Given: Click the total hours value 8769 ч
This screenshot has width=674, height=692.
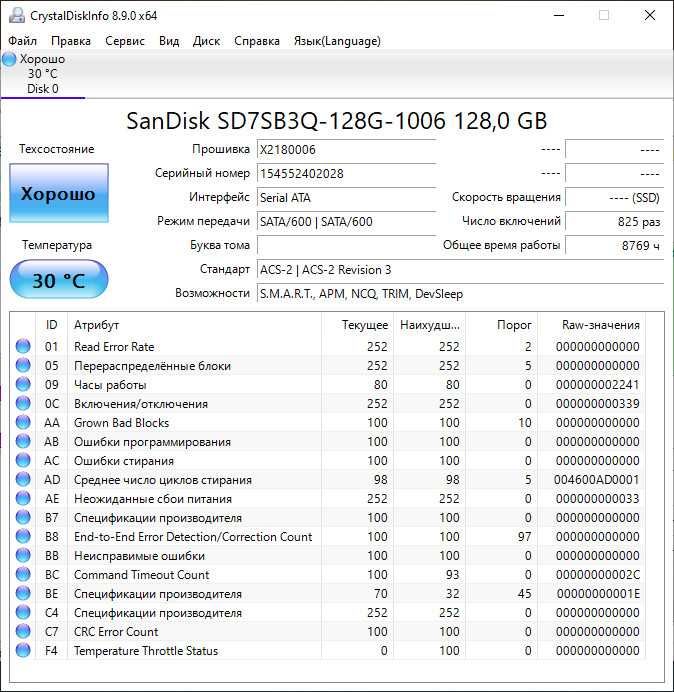Looking at the screenshot, I should [x=614, y=245].
